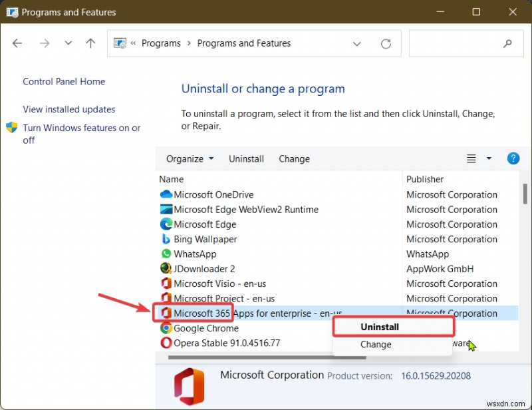Click Uninstall in the toolbar
The height and width of the screenshot is (410, 532).
pos(246,159)
